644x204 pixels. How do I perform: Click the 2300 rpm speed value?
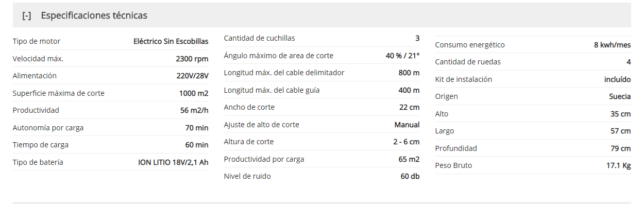click(192, 59)
